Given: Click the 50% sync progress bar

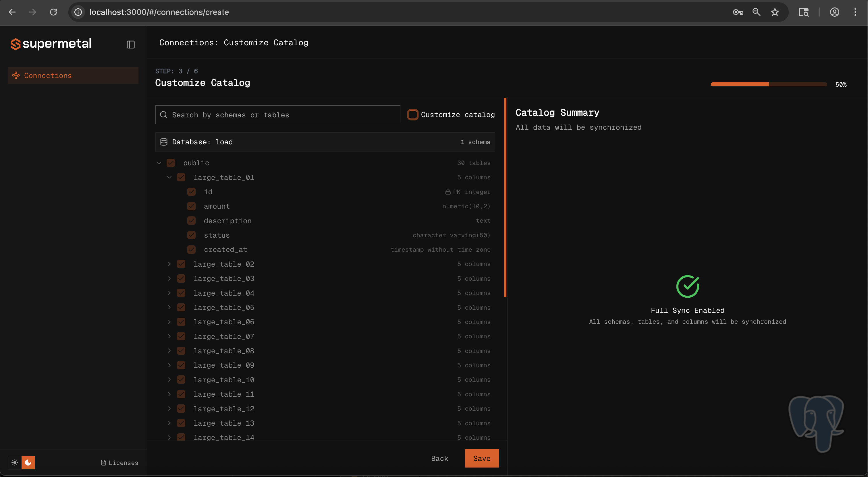Looking at the screenshot, I should tap(768, 84).
